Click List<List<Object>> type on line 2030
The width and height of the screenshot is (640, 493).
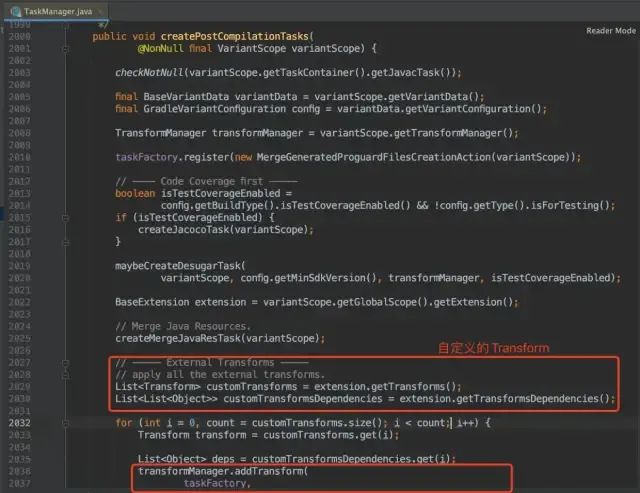coord(166,399)
